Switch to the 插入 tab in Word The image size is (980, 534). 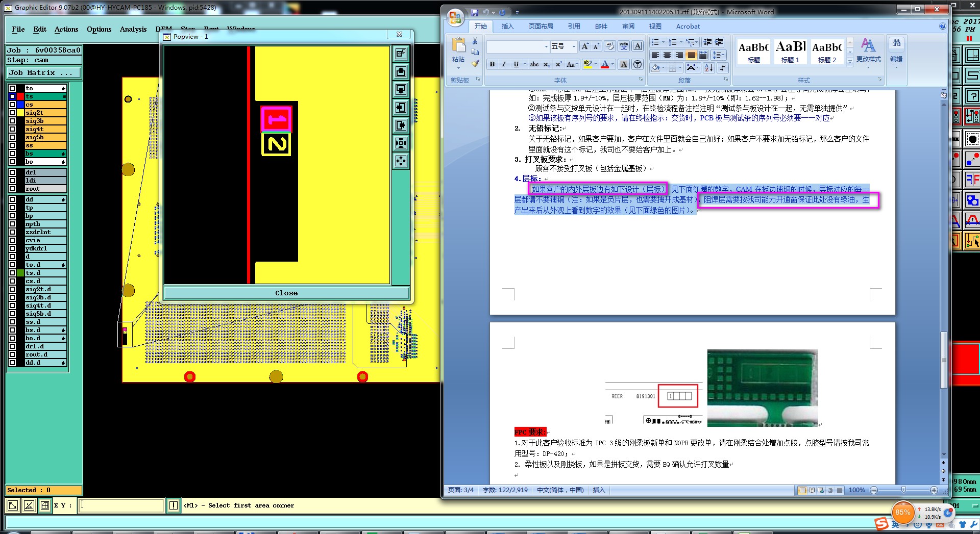coord(507,27)
